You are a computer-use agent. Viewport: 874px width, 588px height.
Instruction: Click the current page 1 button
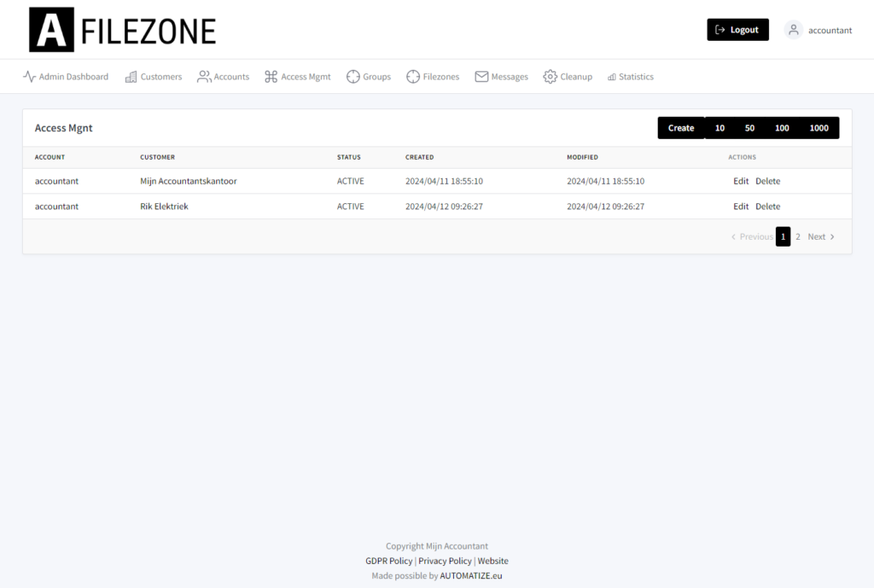coord(784,236)
